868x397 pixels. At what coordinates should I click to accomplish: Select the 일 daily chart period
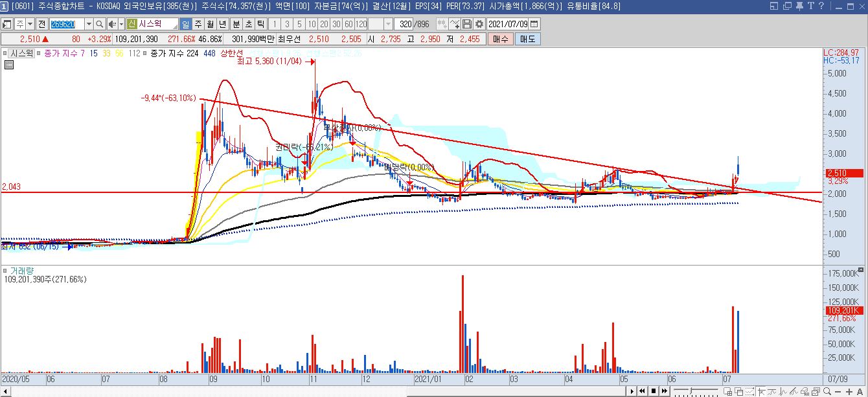186,24
